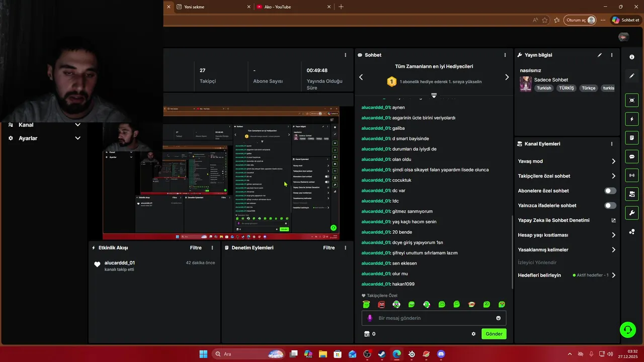Image resolution: width=644 pixels, height=362 pixels.
Task: Click the taskbar Ara search box
Action: point(249,354)
